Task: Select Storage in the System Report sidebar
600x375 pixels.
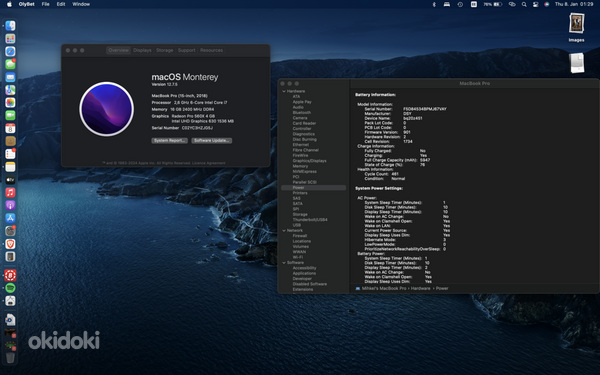Action: pos(300,214)
